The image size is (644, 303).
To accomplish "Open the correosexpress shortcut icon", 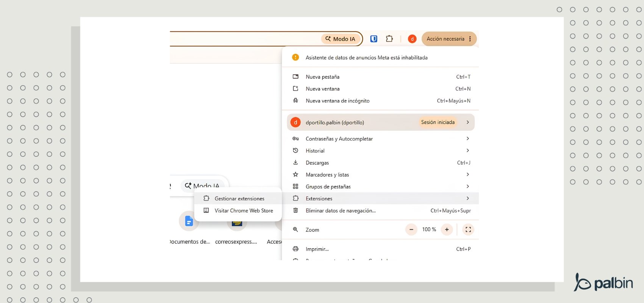I will point(237,223).
